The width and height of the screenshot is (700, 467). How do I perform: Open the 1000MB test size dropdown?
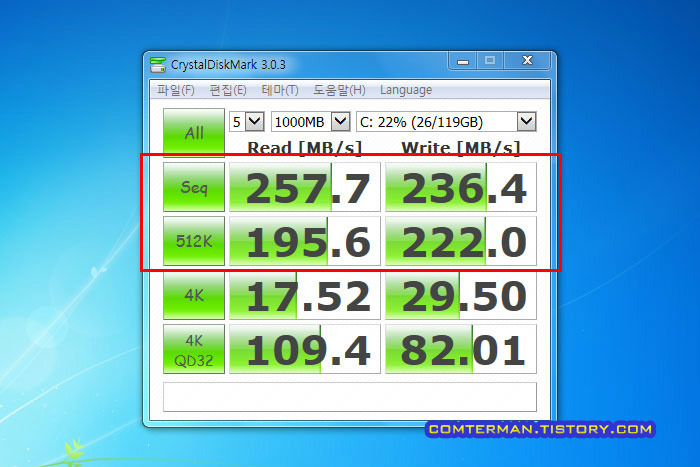tap(311, 121)
